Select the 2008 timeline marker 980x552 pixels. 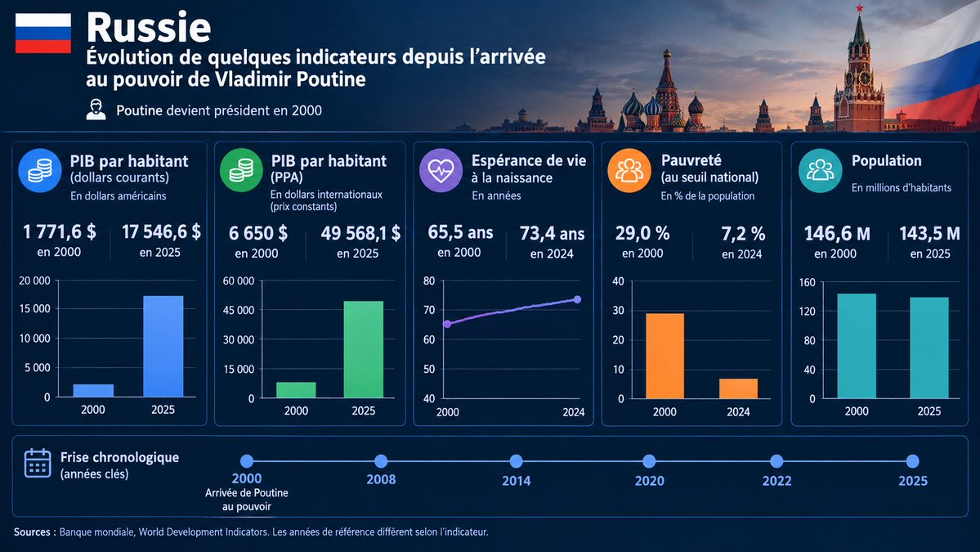pyautogui.click(x=381, y=461)
